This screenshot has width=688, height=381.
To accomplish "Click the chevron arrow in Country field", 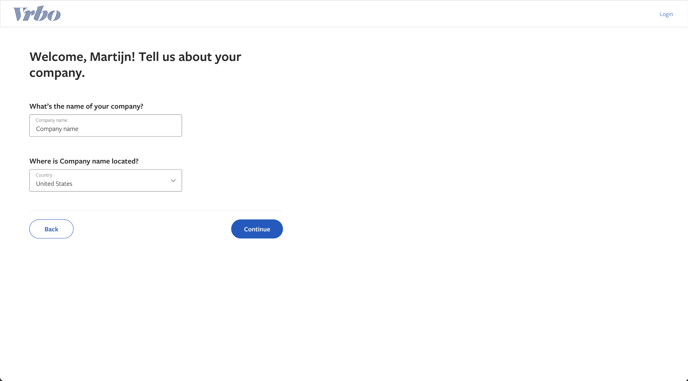I will 173,180.
